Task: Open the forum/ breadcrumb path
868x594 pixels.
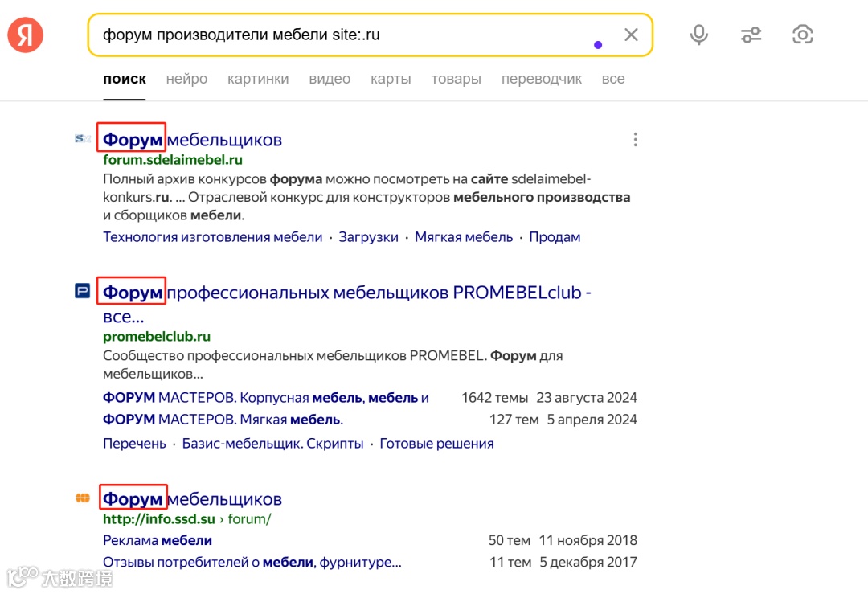Action: tap(250, 519)
